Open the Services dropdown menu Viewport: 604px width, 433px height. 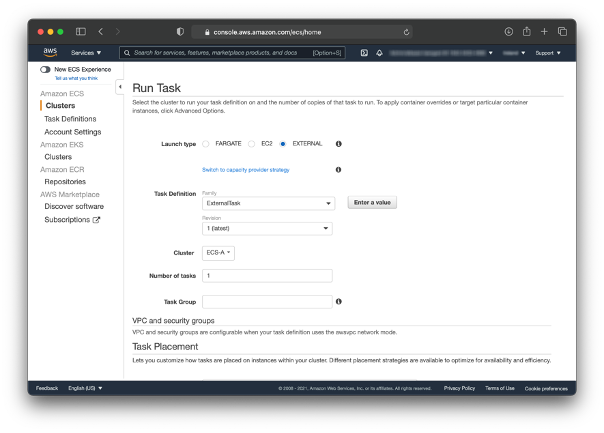(86, 53)
